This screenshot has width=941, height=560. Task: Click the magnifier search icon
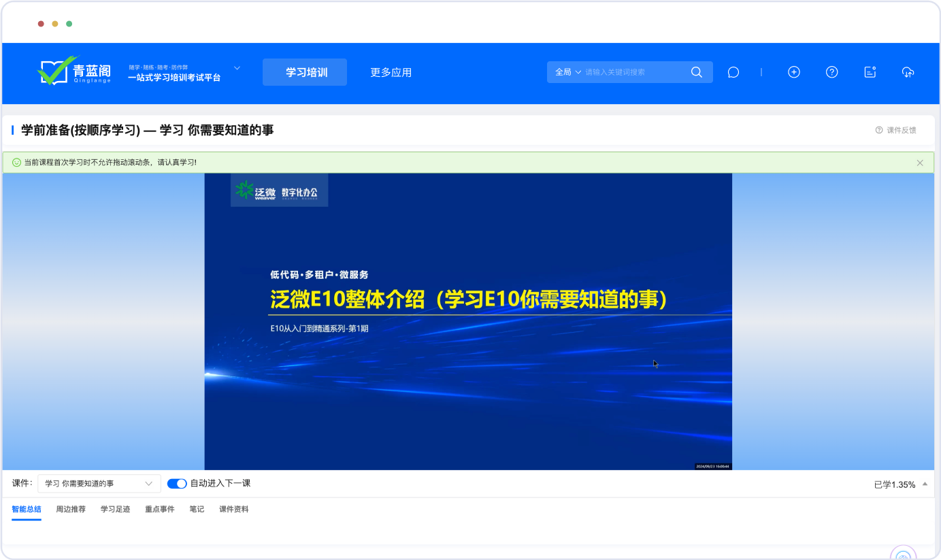696,72
